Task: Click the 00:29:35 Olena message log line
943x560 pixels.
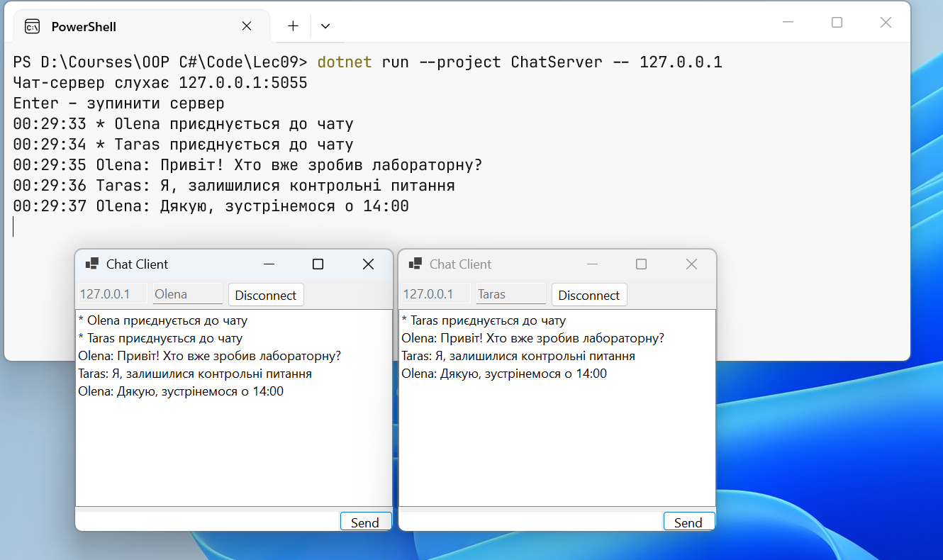Action: 247,165
